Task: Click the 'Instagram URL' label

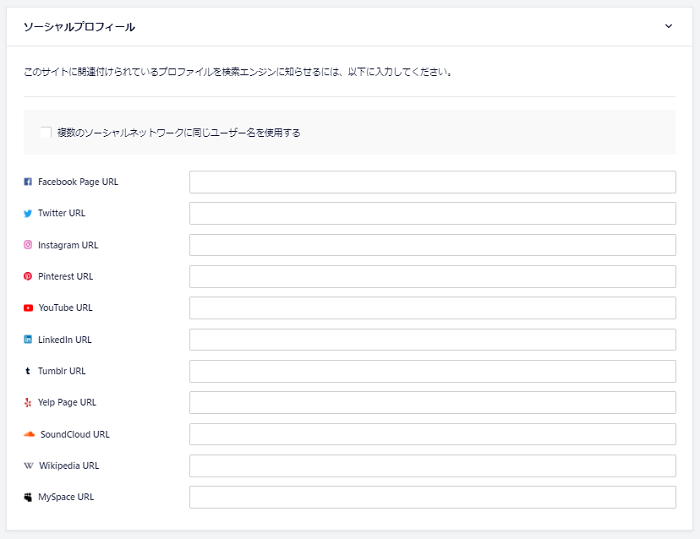Action: tap(68, 245)
